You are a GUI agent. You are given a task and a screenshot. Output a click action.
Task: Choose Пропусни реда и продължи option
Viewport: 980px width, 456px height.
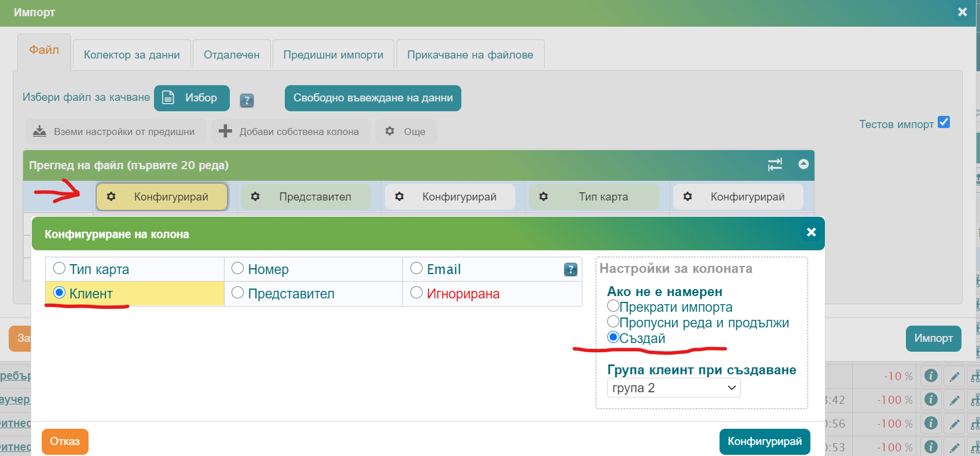pyautogui.click(x=613, y=321)
